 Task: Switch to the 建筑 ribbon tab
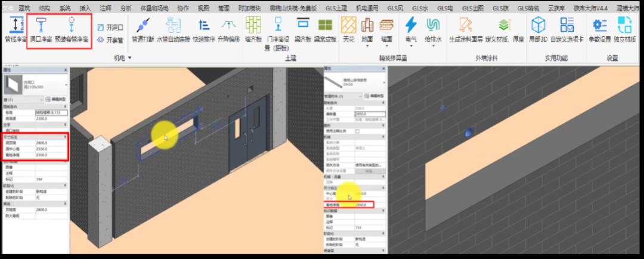click(x=24, y=8)
